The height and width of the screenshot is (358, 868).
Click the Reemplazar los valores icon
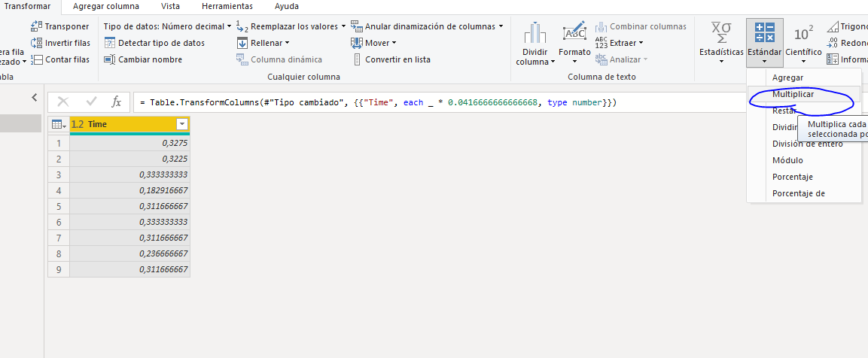pos(242,26)
